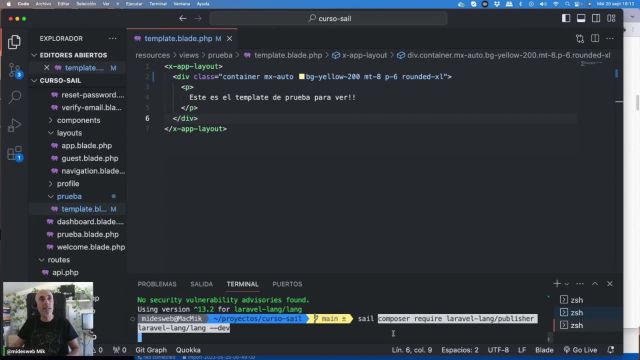Image resolution: width=640 pixels, height=360 pixels.
Task: Click the bg-yellow-200 color swatch in code
Action: click(x=302, y=77)
